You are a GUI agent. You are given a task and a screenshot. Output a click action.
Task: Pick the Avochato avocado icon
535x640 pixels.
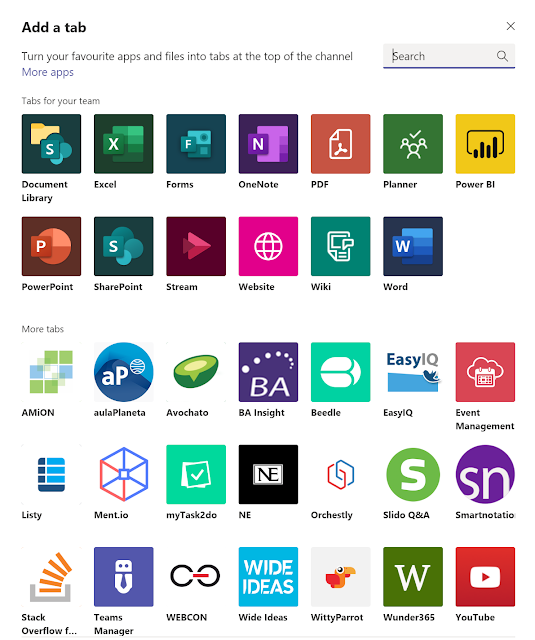196,372
